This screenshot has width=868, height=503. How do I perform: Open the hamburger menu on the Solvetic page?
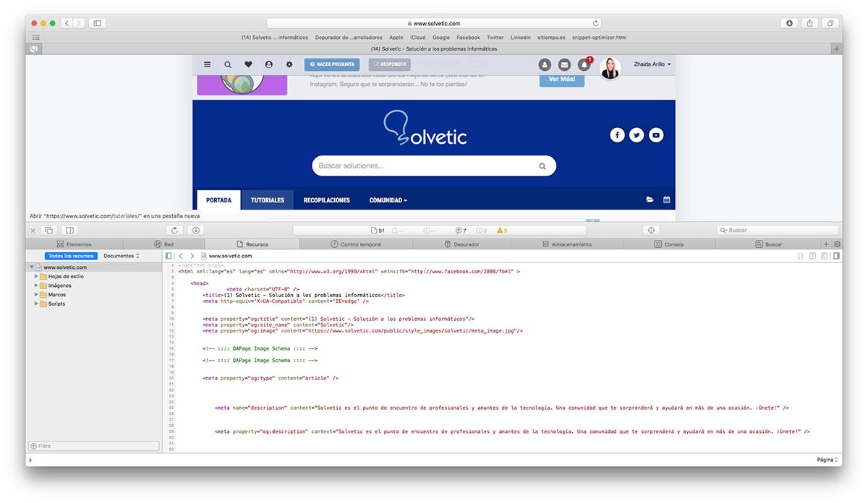(208, 64)
